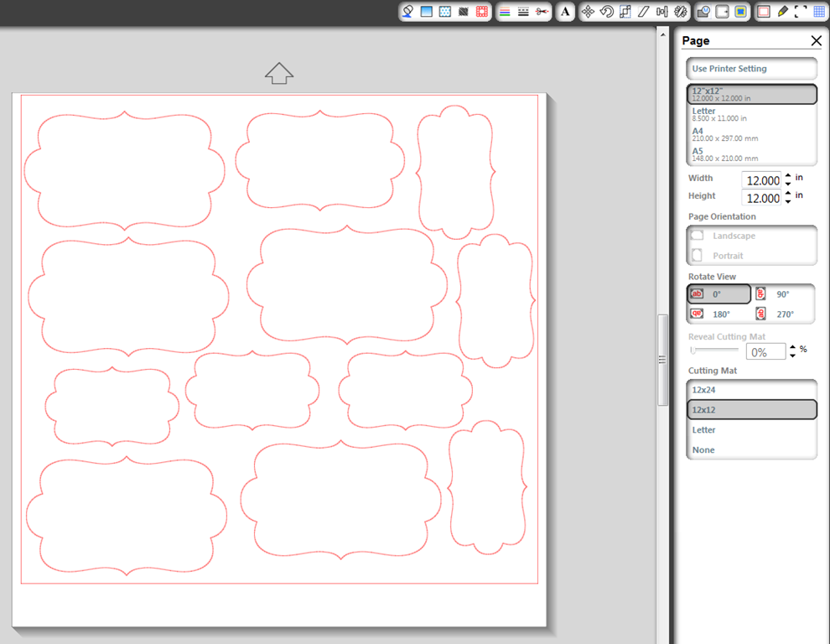This screenshot has width=830, height=644.
Task: Open the Rotate circular arrow icon
Action: [x=607, y=12]
